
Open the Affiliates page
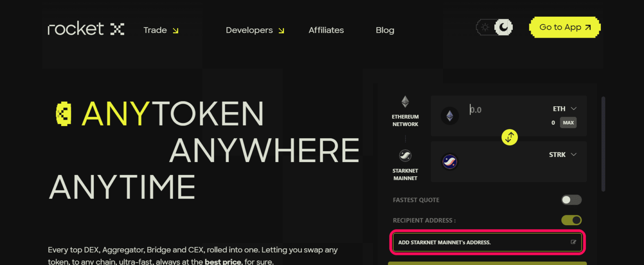(326, 30)
